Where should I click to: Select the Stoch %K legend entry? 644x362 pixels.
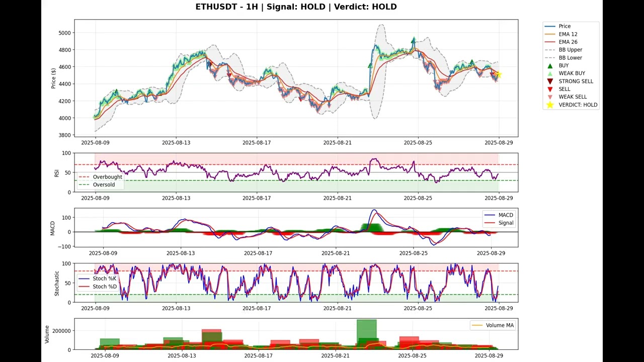98,279
